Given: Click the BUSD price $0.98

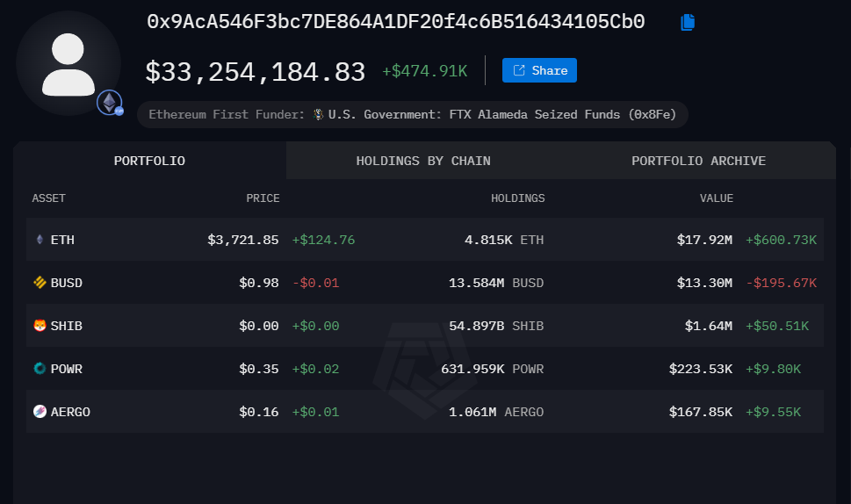Looking at the screenshot, I should 259,283.
